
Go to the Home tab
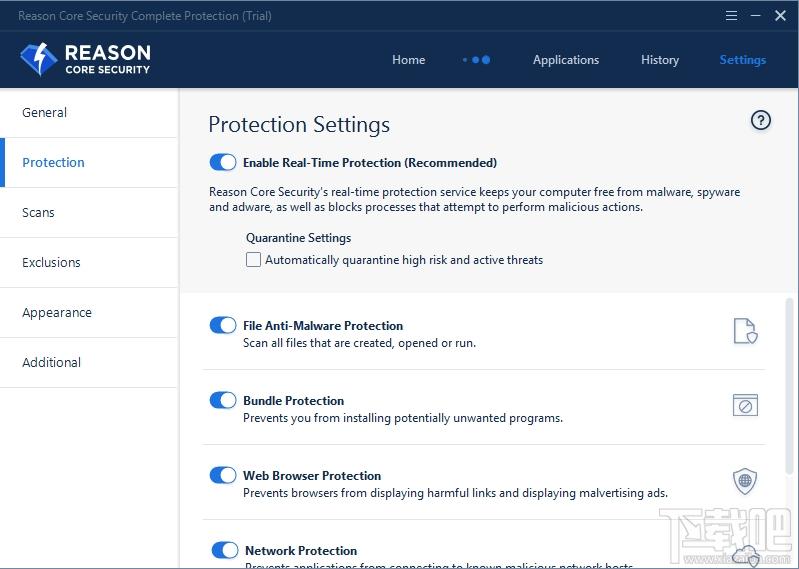pos(409,60)
